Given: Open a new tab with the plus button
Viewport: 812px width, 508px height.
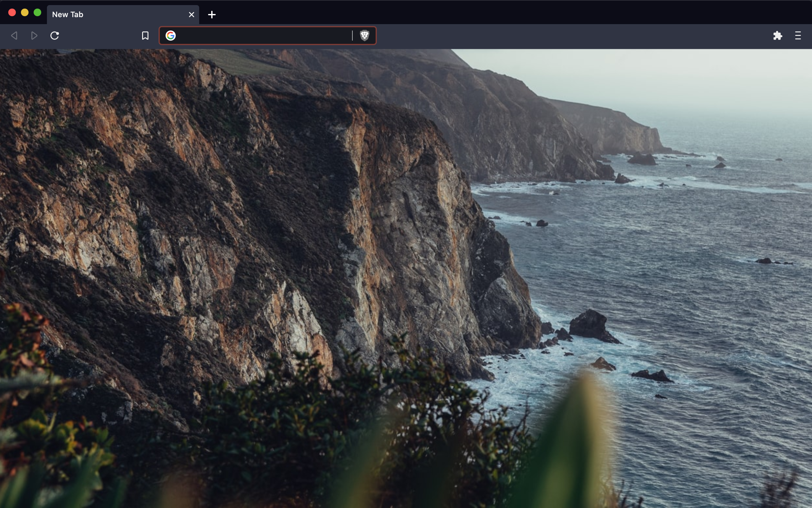Looking at the screenshot, I should tap(212, 15).
